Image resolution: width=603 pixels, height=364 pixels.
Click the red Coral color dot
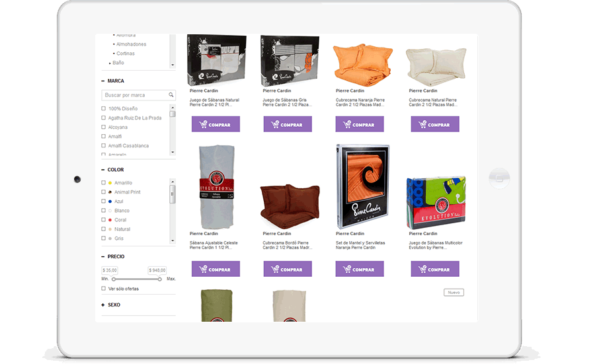click(110, 220)
